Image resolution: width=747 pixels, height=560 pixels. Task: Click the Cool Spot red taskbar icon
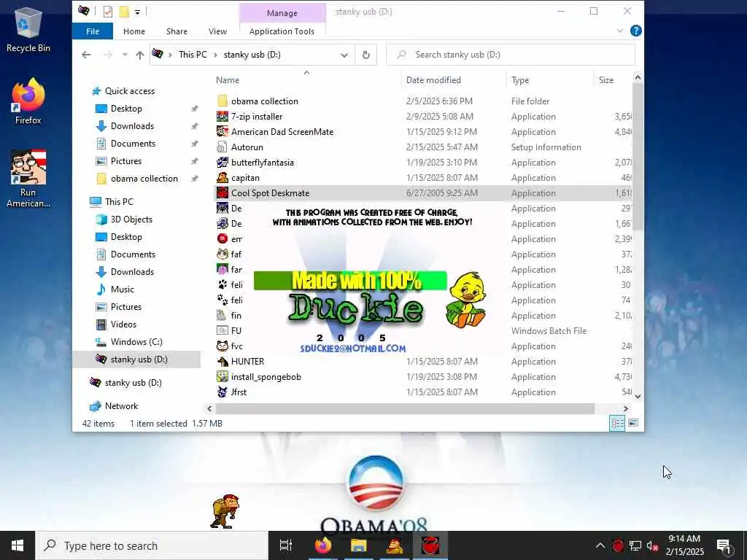coord(430,545)
